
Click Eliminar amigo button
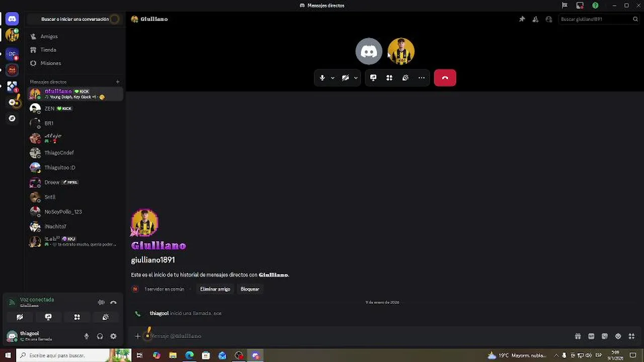(x=215, y=289)
